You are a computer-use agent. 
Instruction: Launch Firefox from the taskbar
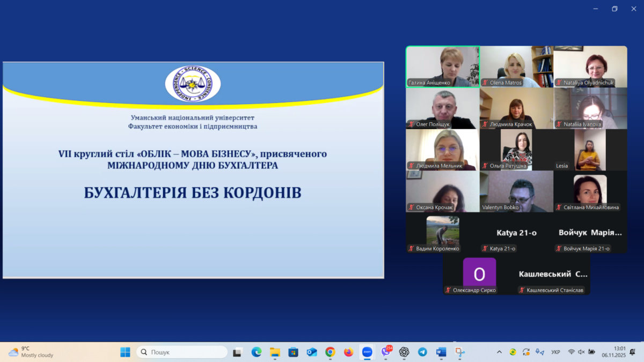click(x=349, y=352)
